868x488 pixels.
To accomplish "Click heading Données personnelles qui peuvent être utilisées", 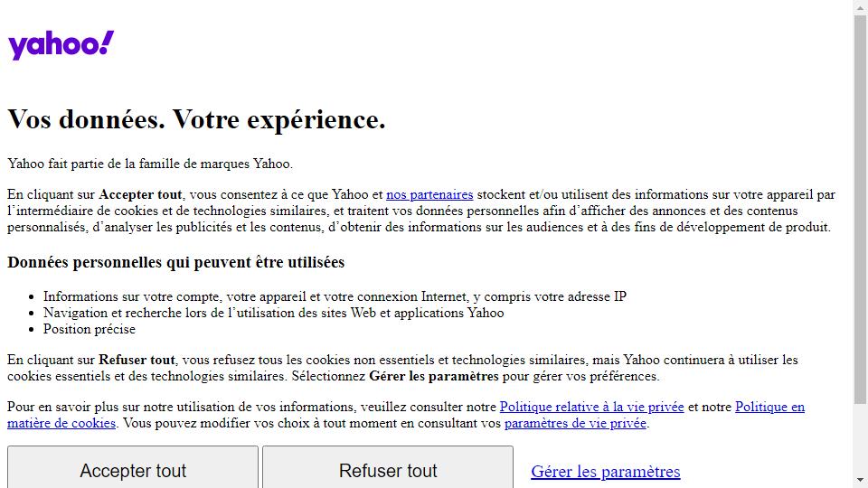I will 176,262.
